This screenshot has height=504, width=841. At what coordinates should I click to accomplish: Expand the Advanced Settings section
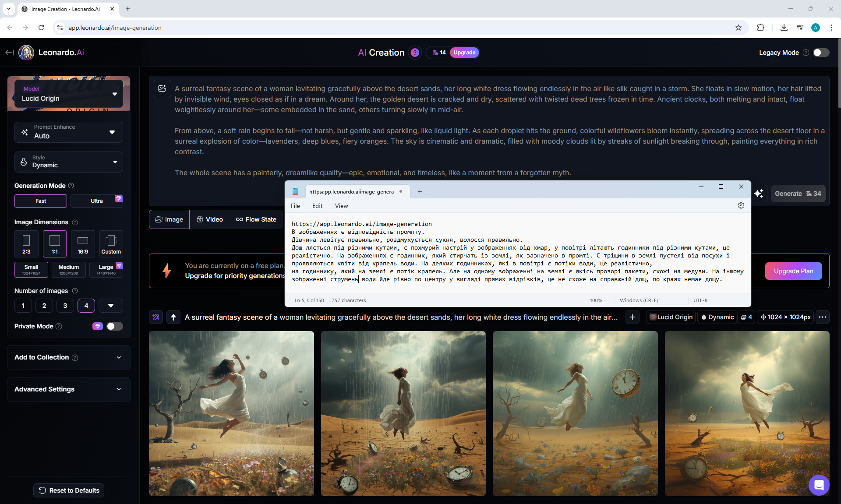click(x=69, y=389)
